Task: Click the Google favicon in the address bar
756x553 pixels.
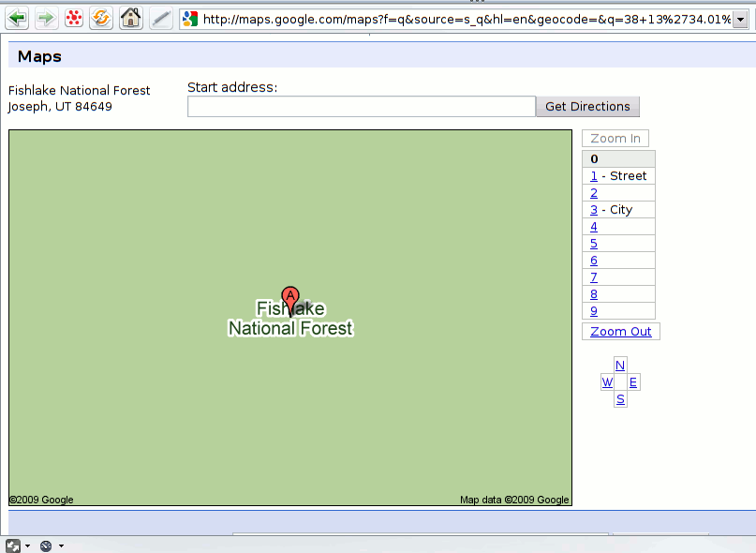Action: tap(190, 19)
